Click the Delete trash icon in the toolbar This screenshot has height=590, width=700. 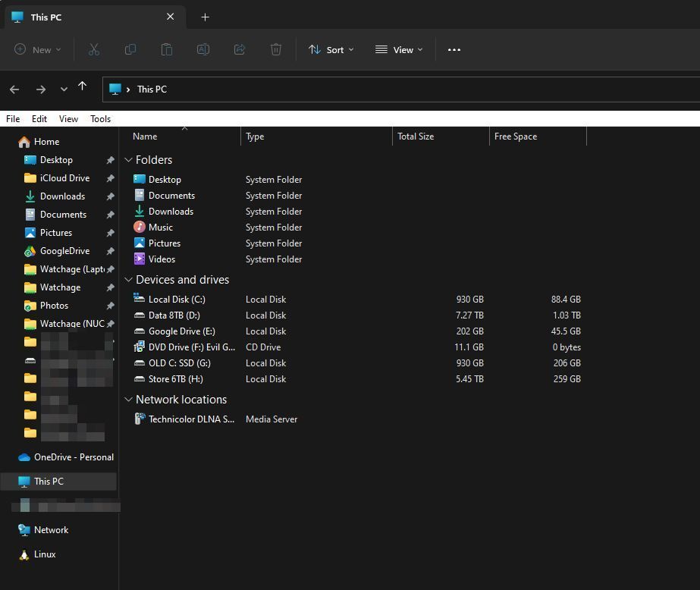(x=276, y=49)
